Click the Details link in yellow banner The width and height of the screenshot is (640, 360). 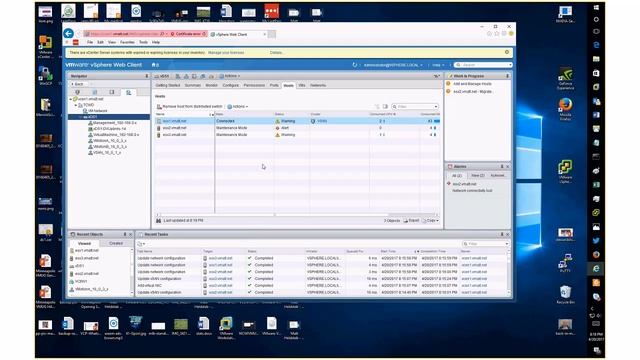point(276,53)
